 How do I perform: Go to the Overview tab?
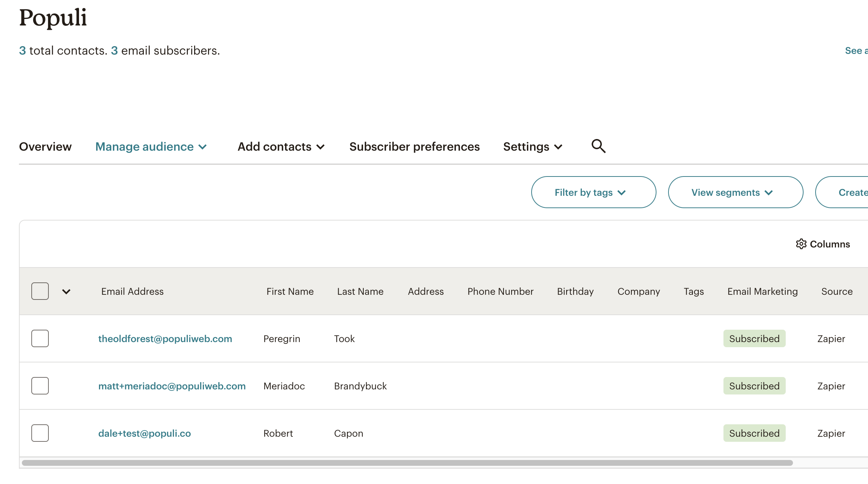[x=45, y=147]
